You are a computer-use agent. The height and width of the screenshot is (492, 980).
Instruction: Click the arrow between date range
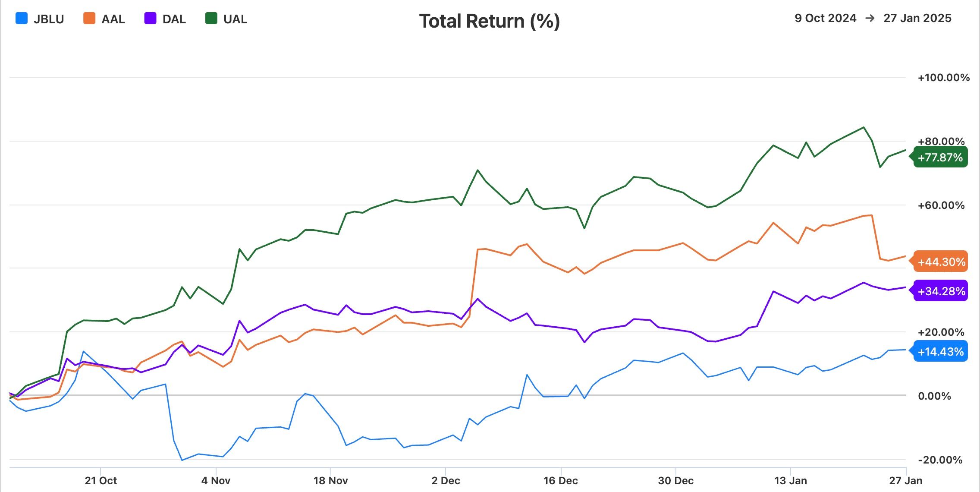pyautogui.click(x=870, y=18)
